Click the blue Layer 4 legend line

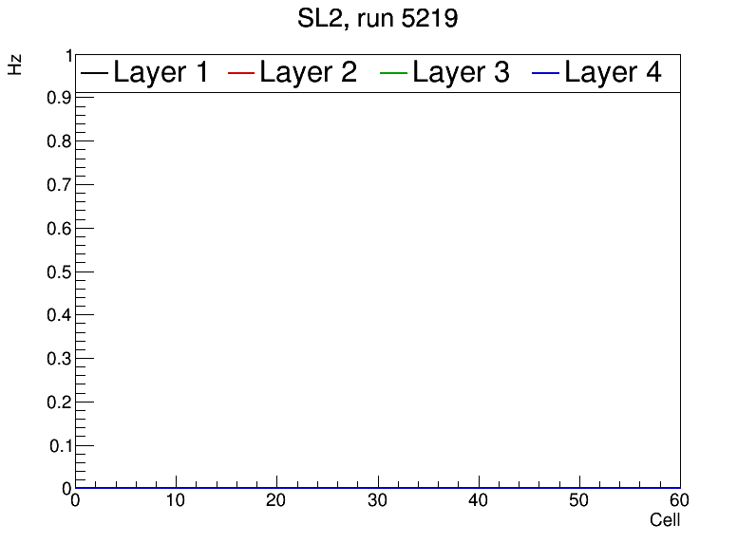click(547, 73)
